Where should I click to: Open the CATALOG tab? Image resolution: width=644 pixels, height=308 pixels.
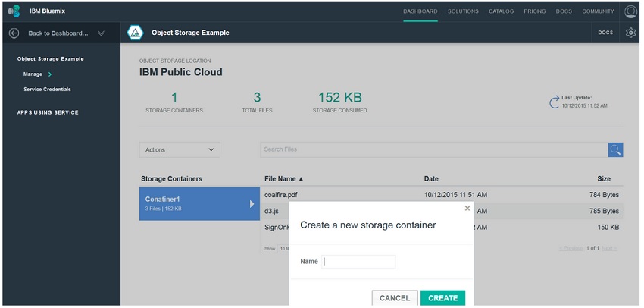pyautogui.click(x=501, y=11)
